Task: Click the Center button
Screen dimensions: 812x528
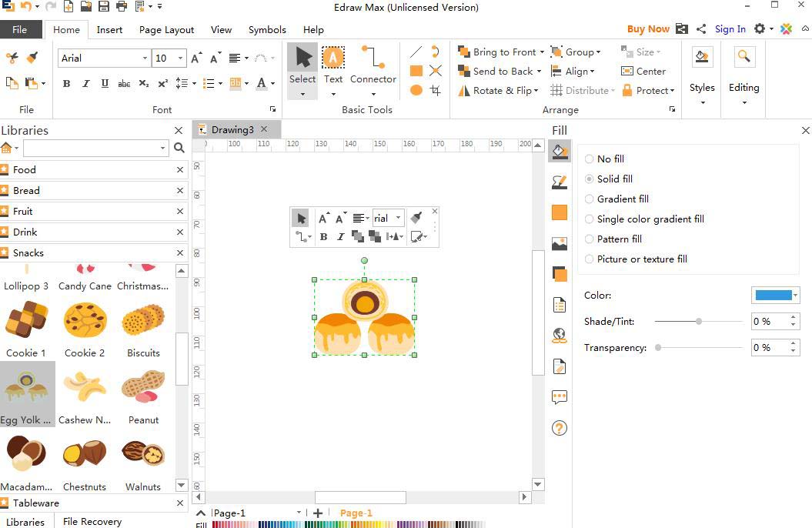Action: coord(643,72)
